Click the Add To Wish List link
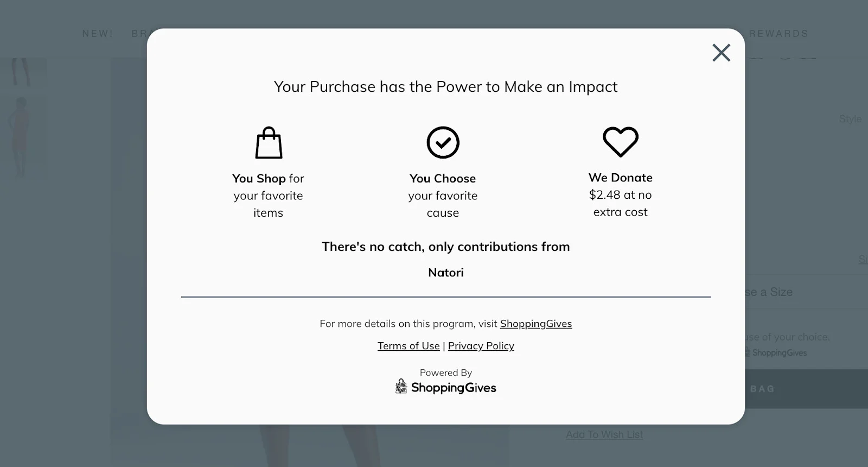The height and width of the screenshot is (467, 868). tap(604, 434)
